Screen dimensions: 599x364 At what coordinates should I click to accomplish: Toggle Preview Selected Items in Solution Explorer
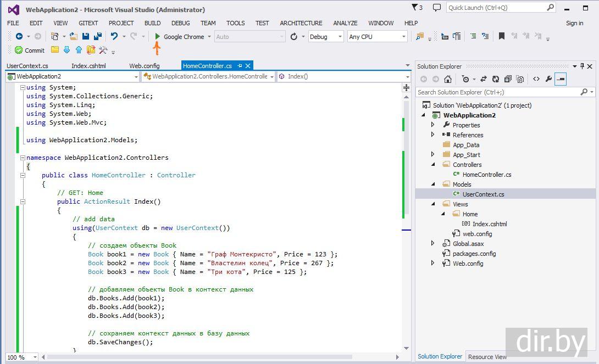pos(560,79)
